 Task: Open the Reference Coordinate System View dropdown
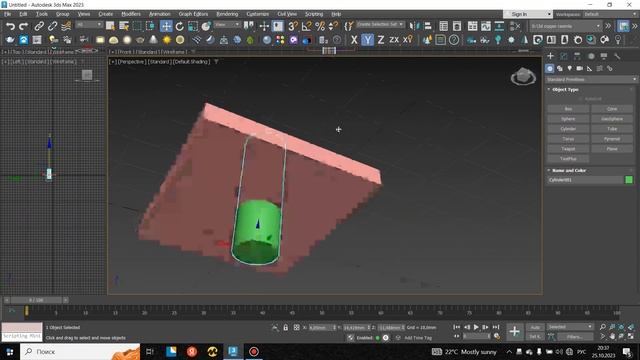227,25
